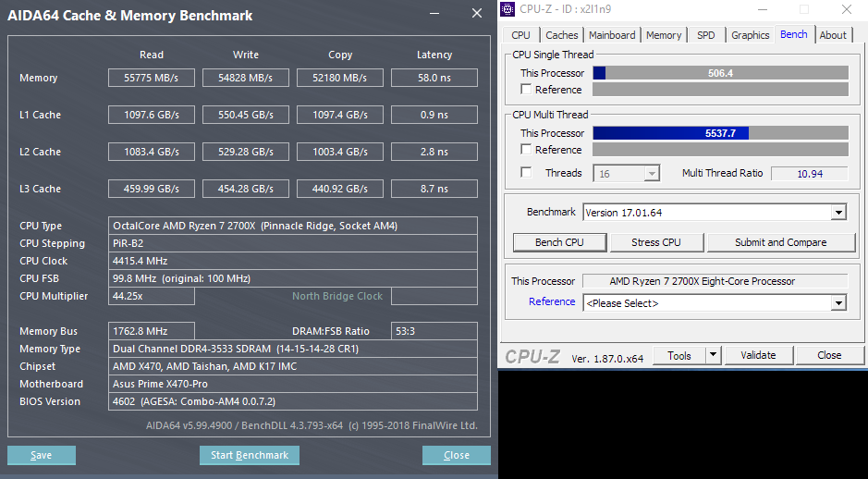Click the Validate button
The width and height of the screenshot is (868, 479).
tap(758, 355)
